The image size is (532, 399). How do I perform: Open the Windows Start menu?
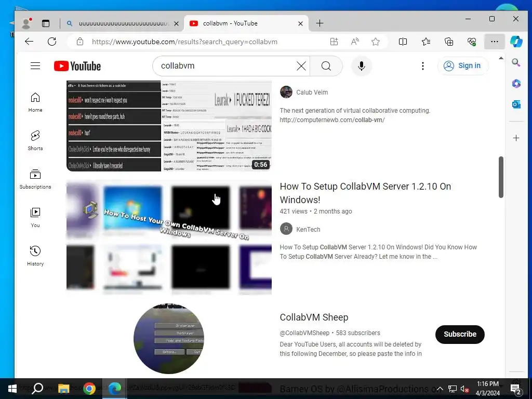[12, 389]
